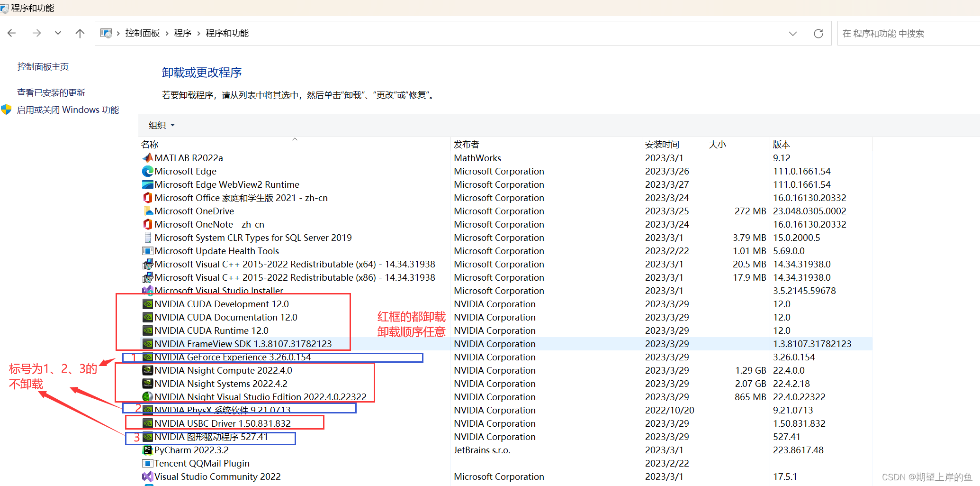Click the NVIDIA CUDA Documentation icon
Viewport: 980px width, 486px height.
[x=148, y=317]
